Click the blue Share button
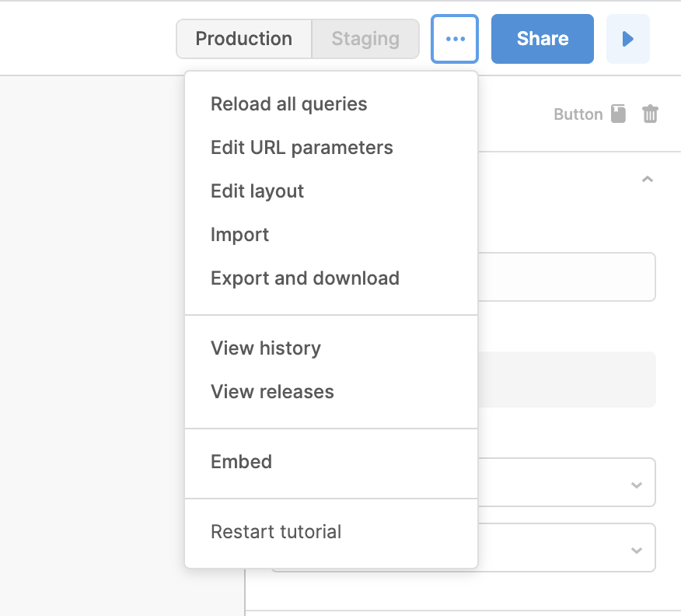 pos(542,39)
